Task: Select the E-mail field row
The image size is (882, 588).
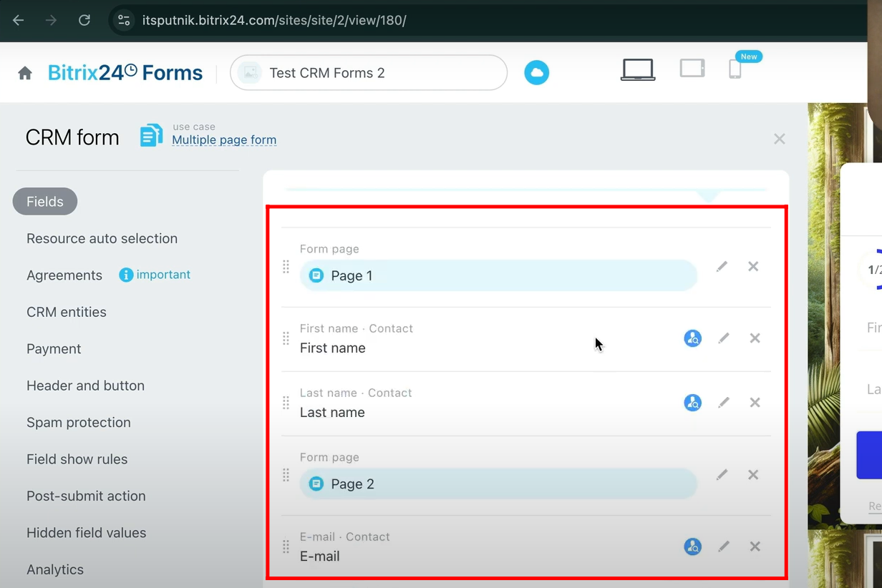Action: click(x=526, y=547)
